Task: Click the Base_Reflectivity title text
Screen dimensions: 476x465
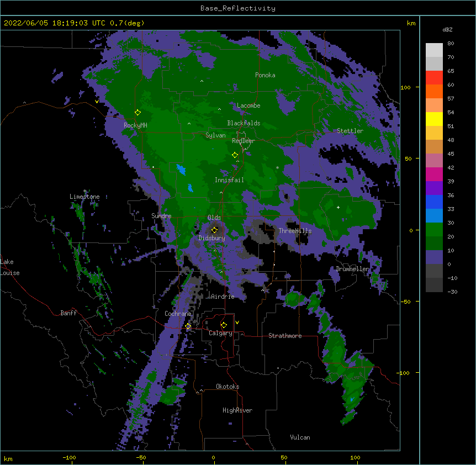Action: [x=238, y=8]
